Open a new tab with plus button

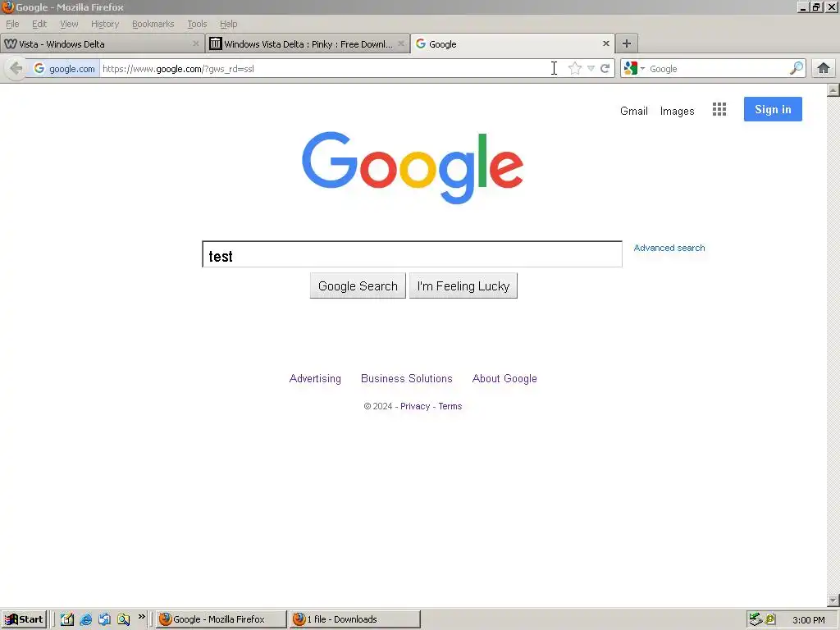pyautogui.click(x=626, y=43)
